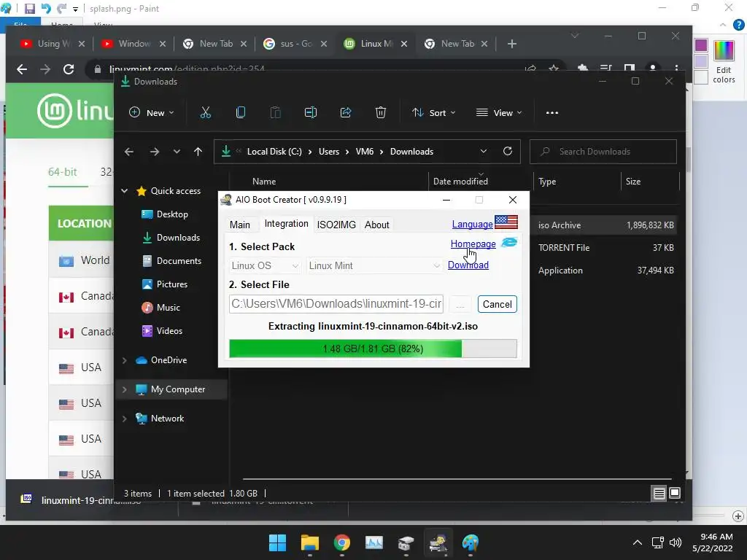Open AIO Boot Creator taskbar icon
Image resolution: width=747 pixels, height=560 pixels.
438,542
